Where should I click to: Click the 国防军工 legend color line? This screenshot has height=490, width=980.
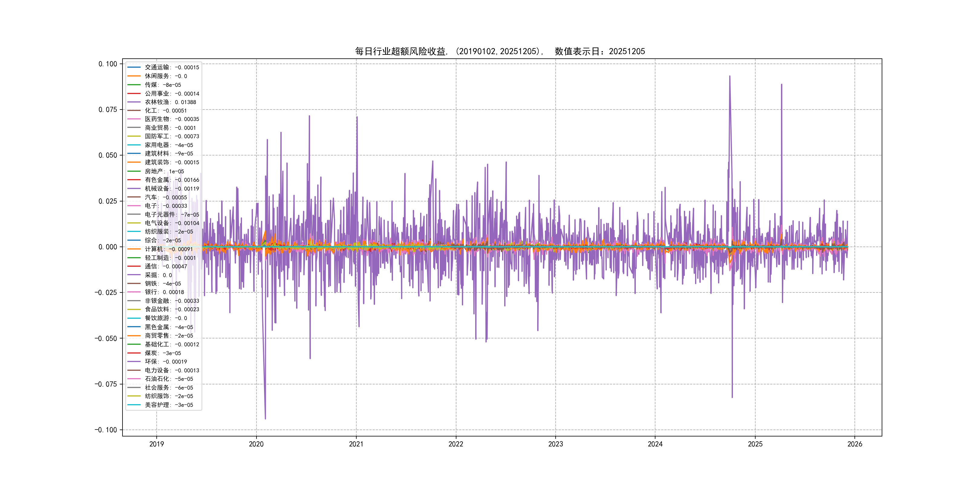point(134,136)
